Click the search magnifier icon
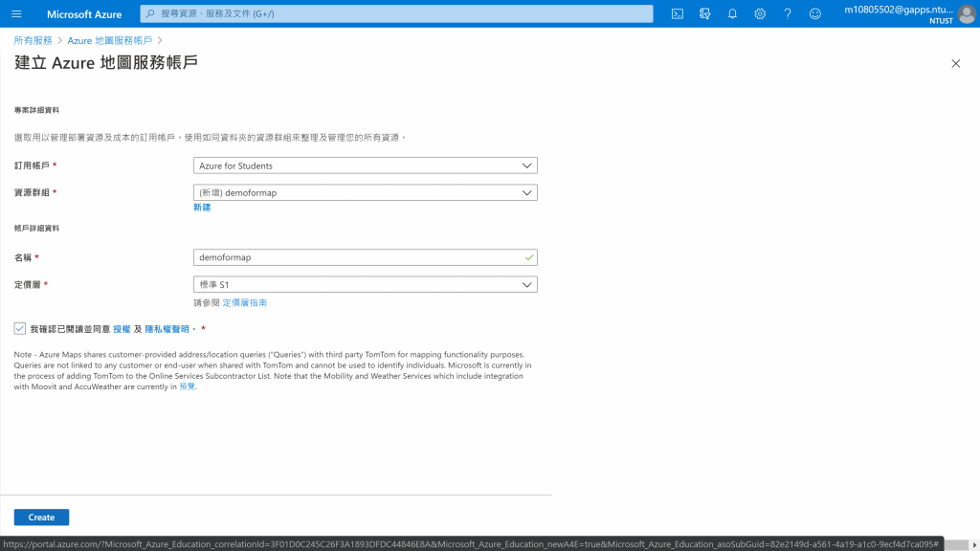This screenshot has height=551, width=980. [150, 13]
